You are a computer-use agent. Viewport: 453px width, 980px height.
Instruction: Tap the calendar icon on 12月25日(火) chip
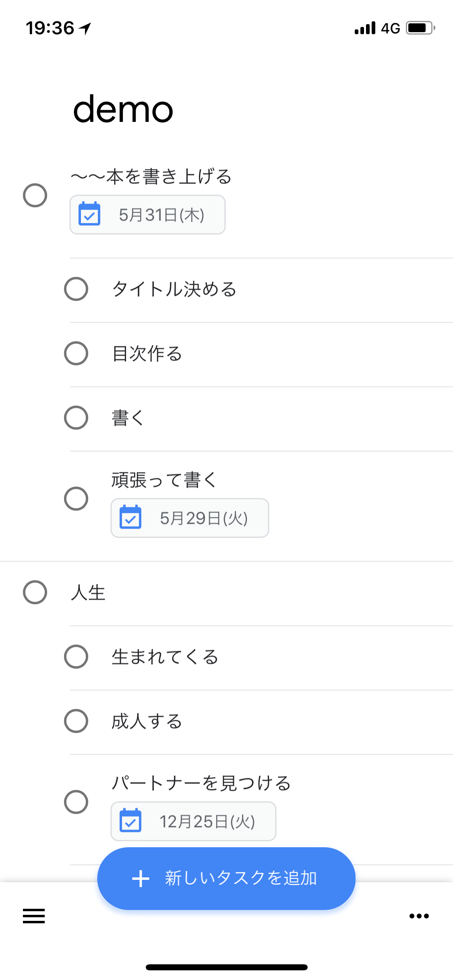[x=130, y=820]
